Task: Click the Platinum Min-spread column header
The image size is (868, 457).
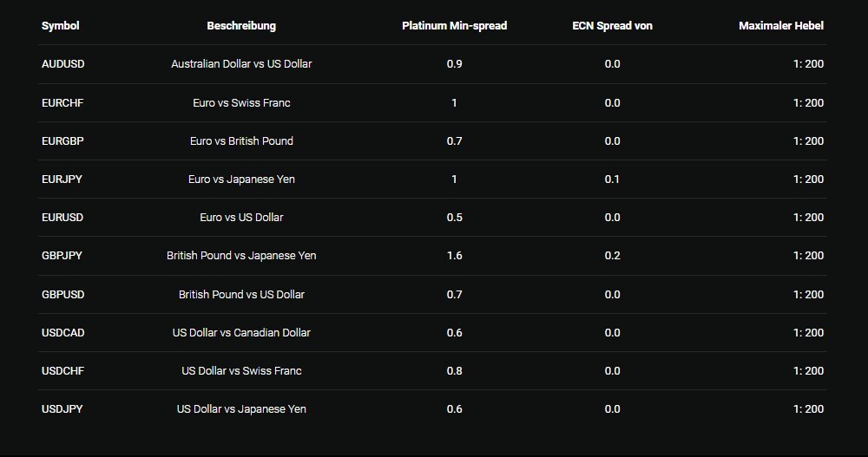Action: click(454, 26)
